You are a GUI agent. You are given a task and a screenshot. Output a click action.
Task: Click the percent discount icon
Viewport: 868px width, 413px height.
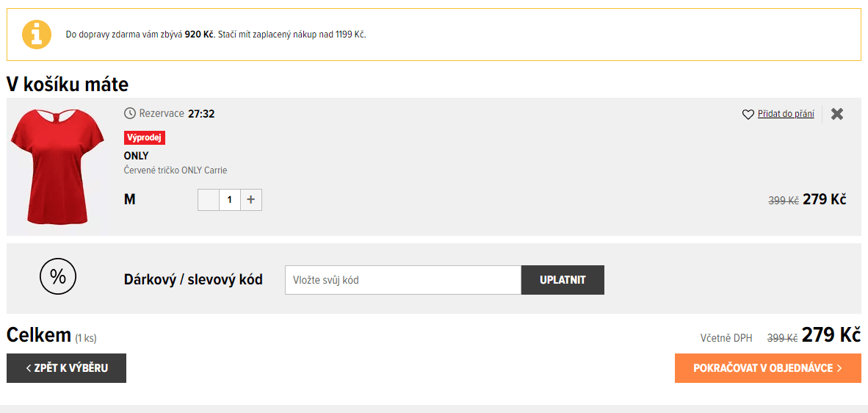coord(57,276)
